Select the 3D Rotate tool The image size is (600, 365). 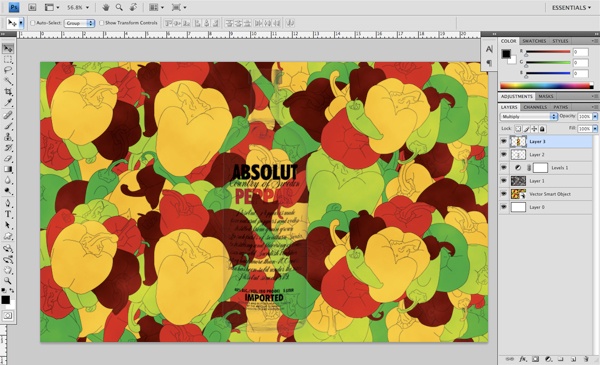coord(8,249)
